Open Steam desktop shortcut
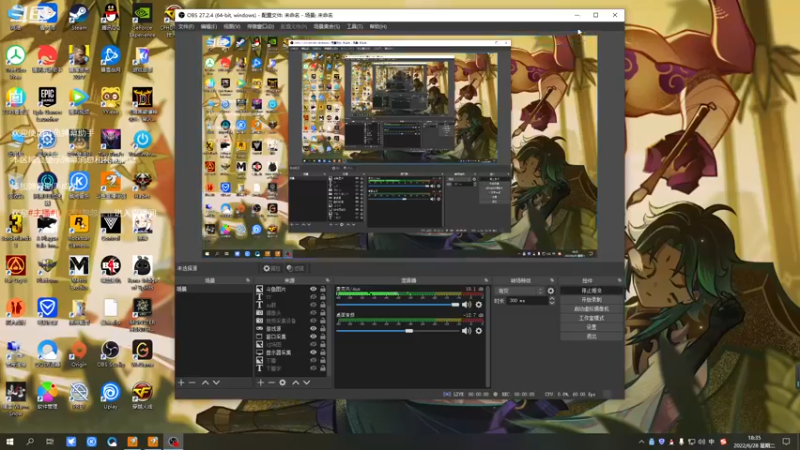Image resolution: width=800 pixels, height=450 pixels. (x=79, y=17)
